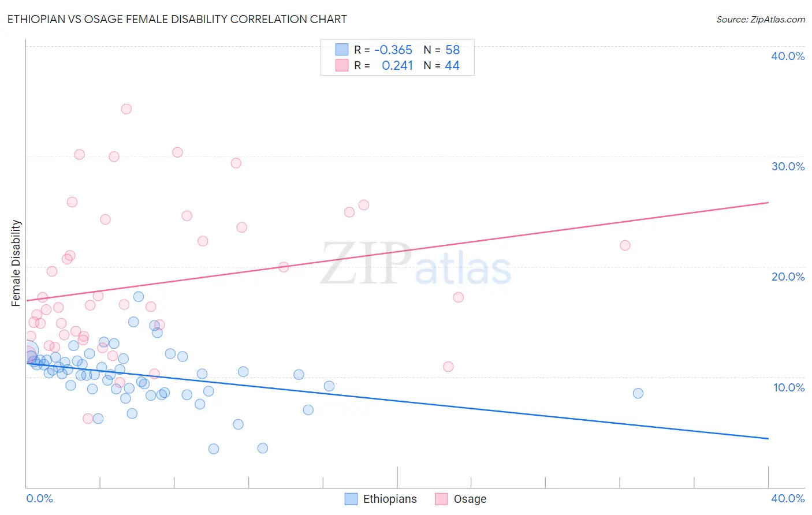Click the 30.0% y-axis label
Screen dimensions: 812x515
pos(788,166)
